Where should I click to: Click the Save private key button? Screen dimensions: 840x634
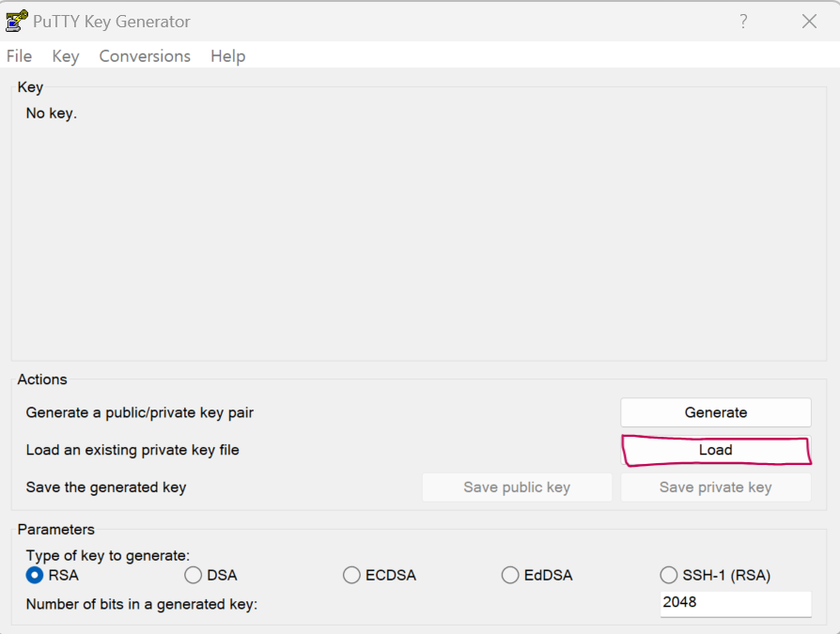coord(716,487)
